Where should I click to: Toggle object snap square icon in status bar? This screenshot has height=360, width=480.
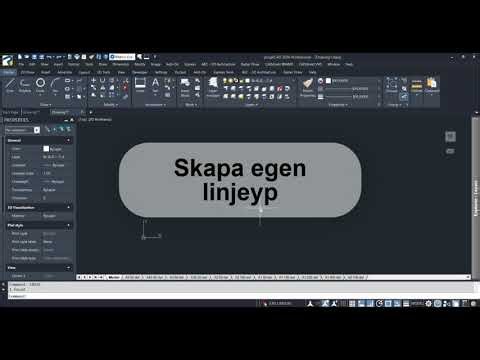point(388,303)
